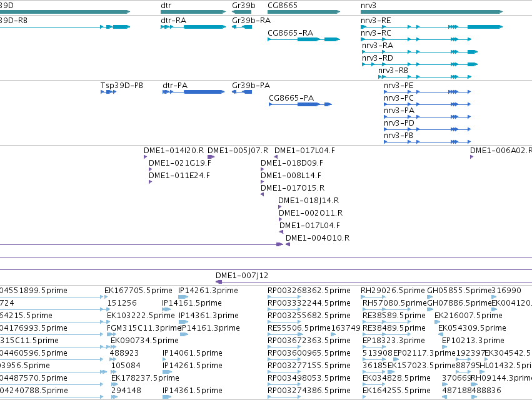The image size is (532, 400).
Task: Click the nrv3-RB transcript label
Action: [x=393, y=71]
